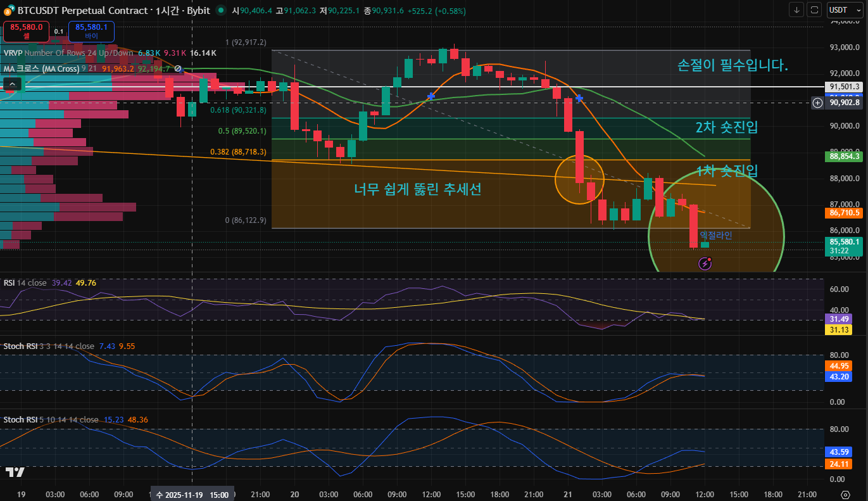Screen dimensions: 868x501
Task: Click the red 85,580.0 sell button
Action: pos(26,30)
